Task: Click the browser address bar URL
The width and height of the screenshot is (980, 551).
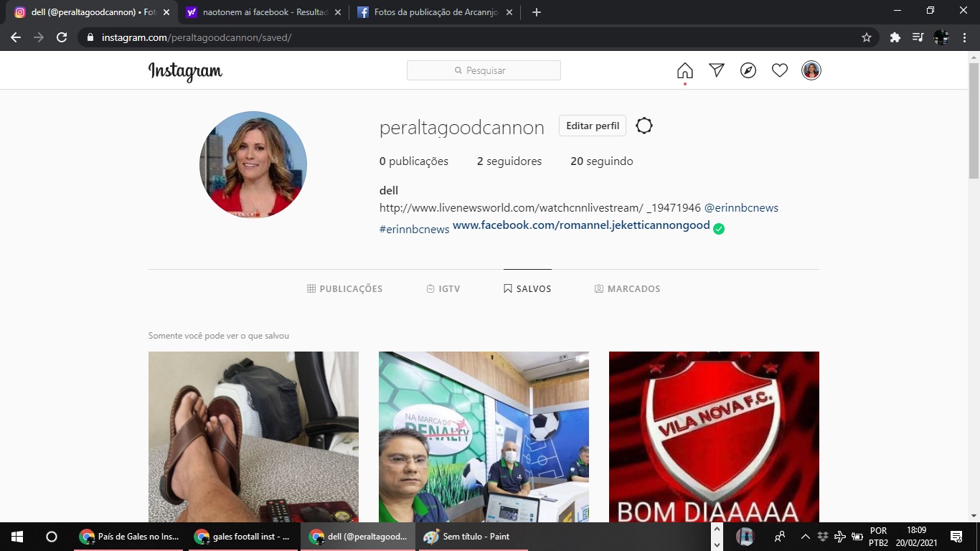Action: click(x=197, y=37)
